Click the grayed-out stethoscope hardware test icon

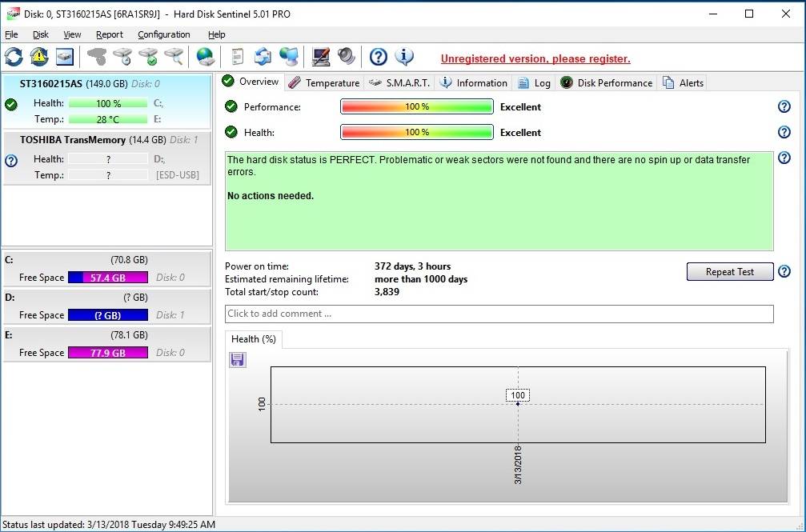[97, 57]
